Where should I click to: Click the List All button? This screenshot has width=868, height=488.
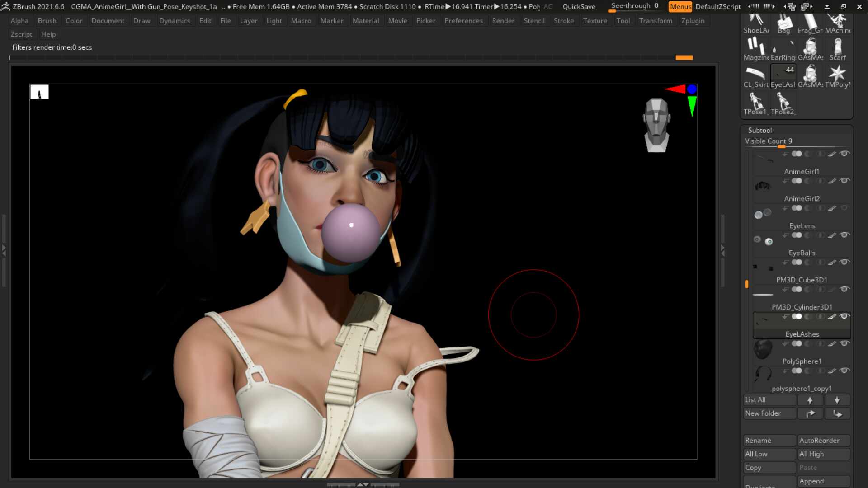(769, 400)
